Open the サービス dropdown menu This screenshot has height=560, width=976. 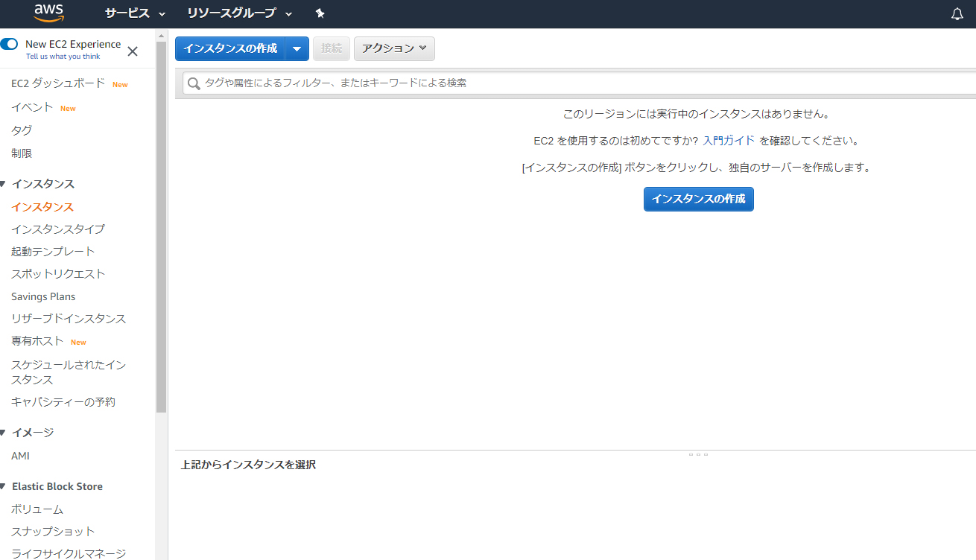[135, 13]
